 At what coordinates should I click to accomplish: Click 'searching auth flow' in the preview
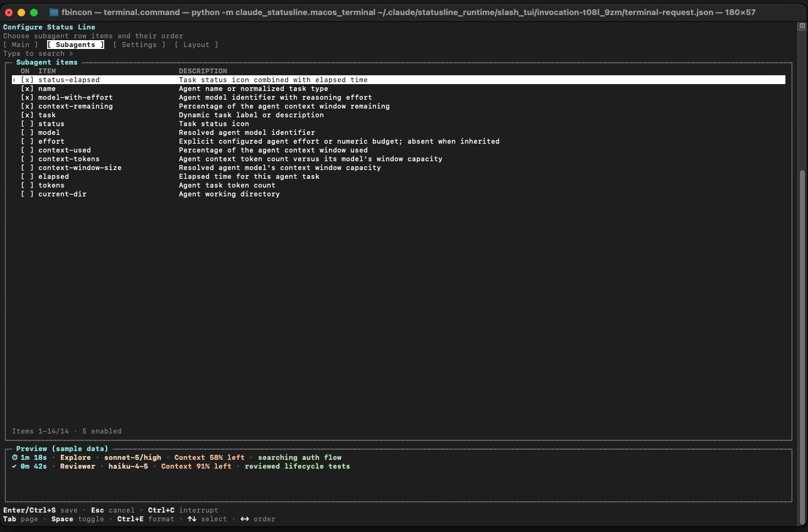tap(299, 458)
